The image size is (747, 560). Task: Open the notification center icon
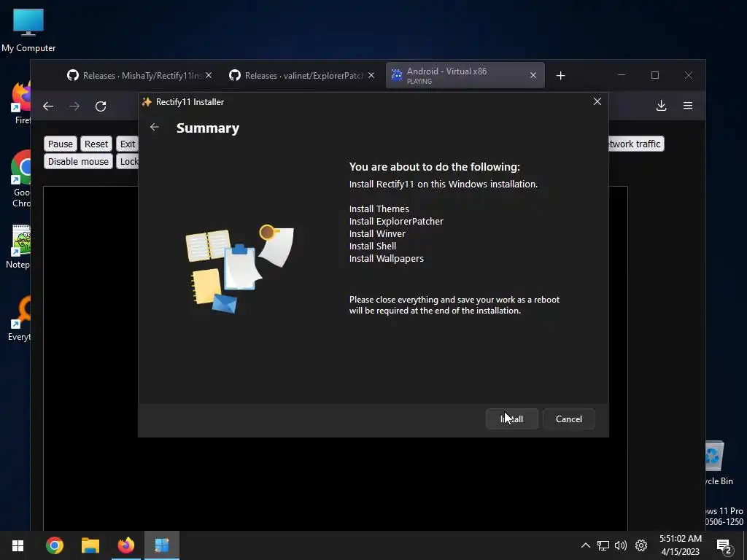[x=724, y=546]
